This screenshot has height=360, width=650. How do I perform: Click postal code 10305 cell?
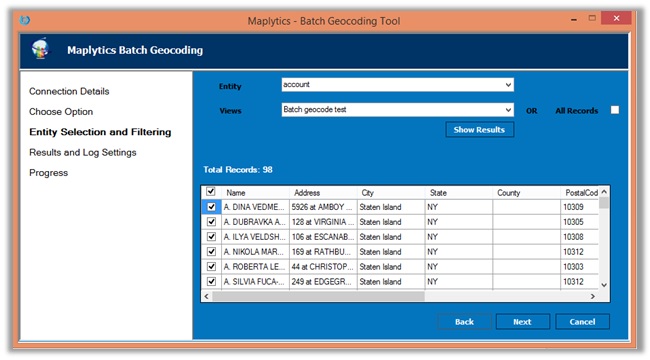(x=580, y=221)
